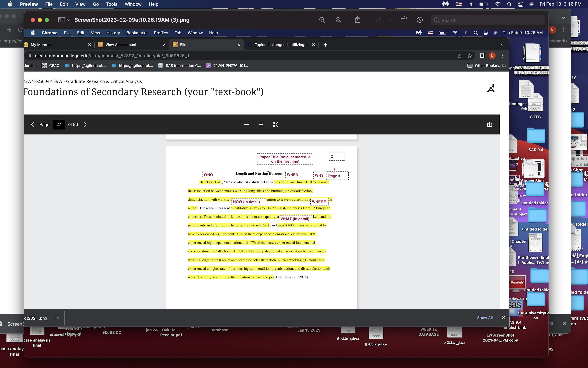The height and width of the screenshot is (368, 588).
Task: Open the 21WN-PH776-101... bookmark
Action: tap(227, 66)
